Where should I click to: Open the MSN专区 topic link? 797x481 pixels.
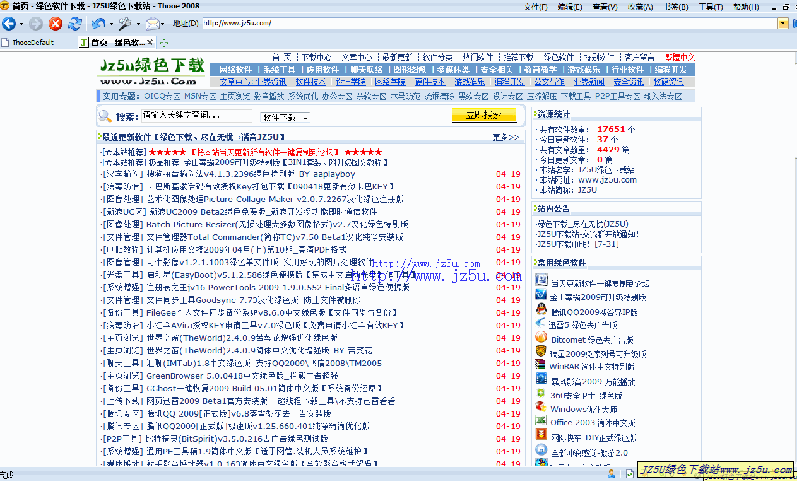pyautogui.click(x=200, y=96)
